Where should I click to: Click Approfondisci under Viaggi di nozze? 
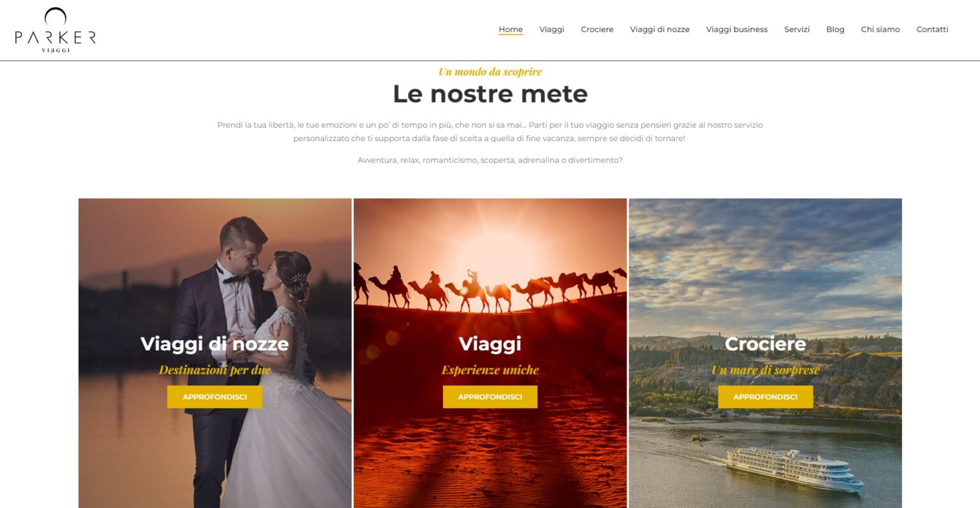215,397
